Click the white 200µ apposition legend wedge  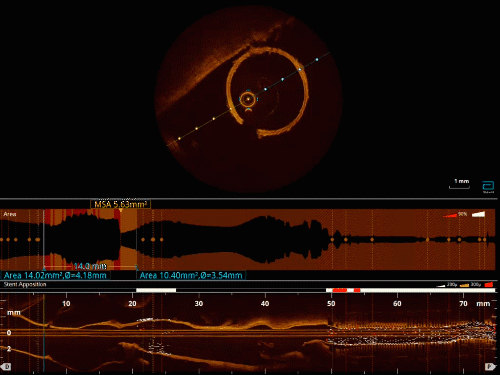pyautogui.click(x=441, y=285)
